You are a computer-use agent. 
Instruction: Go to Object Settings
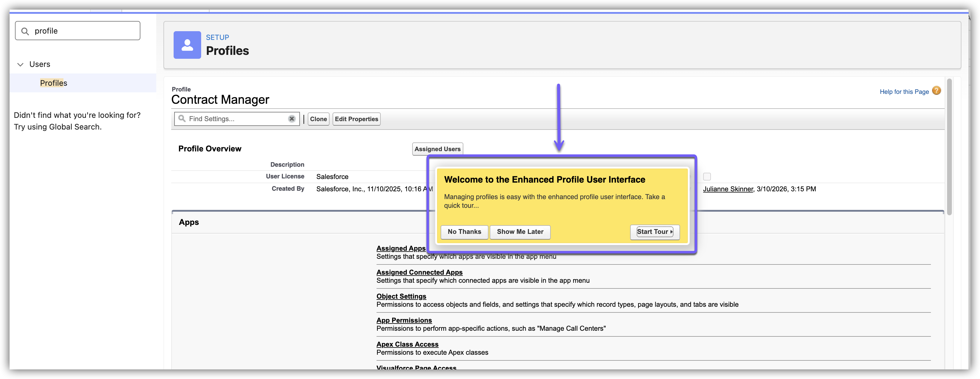tap(401, 296)
